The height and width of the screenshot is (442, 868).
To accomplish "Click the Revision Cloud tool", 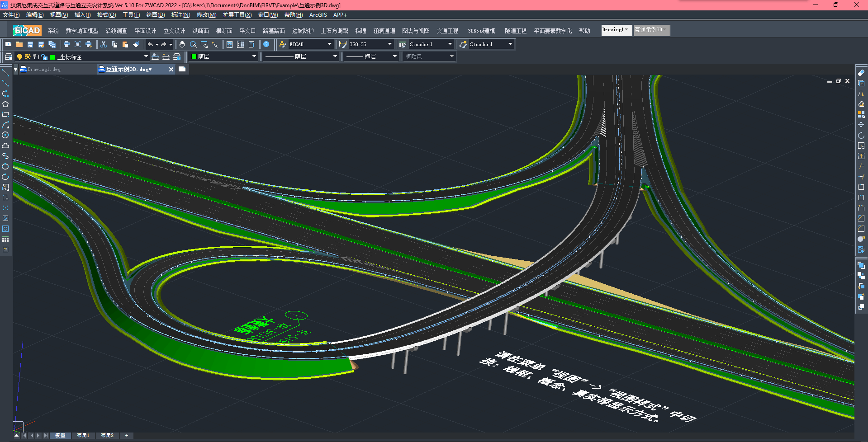I will (5, 146).
